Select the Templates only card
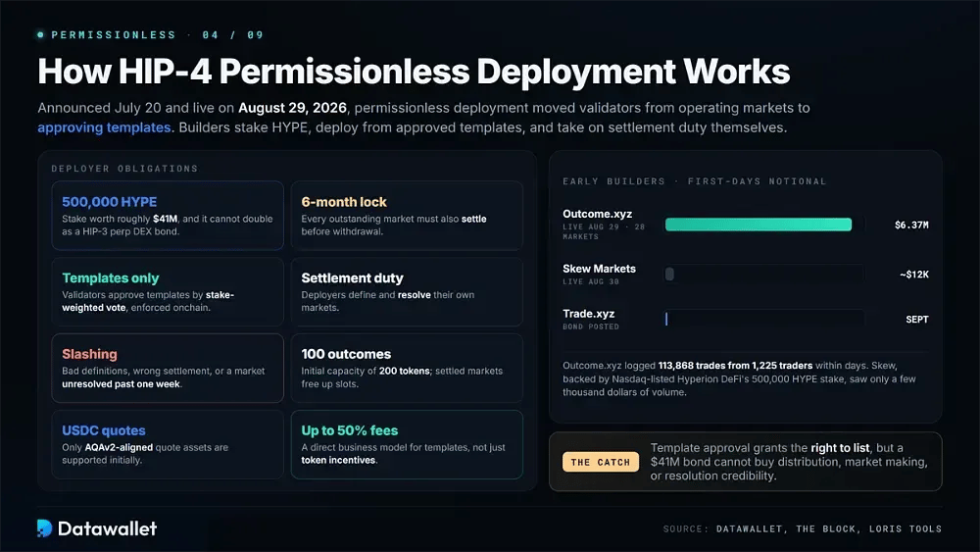 tap(168, 292)
